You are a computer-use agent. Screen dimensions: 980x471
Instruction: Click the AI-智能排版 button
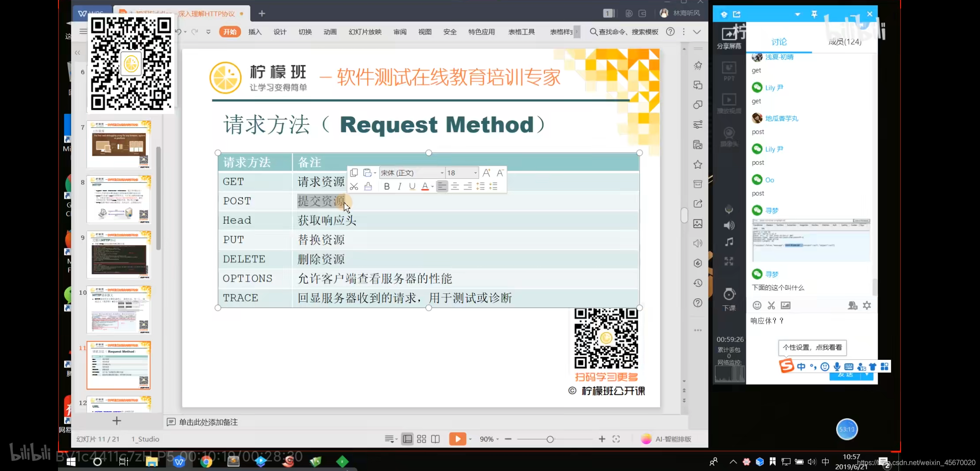pos(667,439)
